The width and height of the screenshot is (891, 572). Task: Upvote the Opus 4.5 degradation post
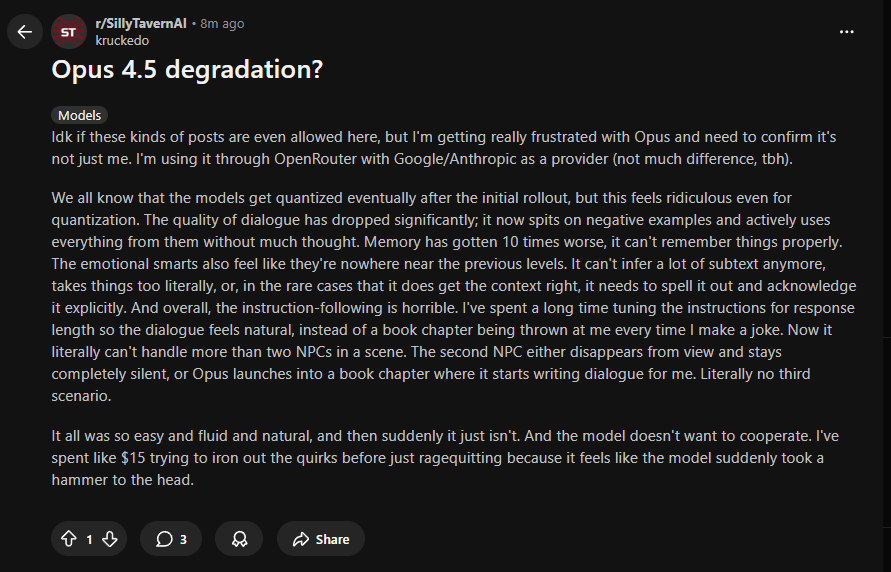click(69, 539)
